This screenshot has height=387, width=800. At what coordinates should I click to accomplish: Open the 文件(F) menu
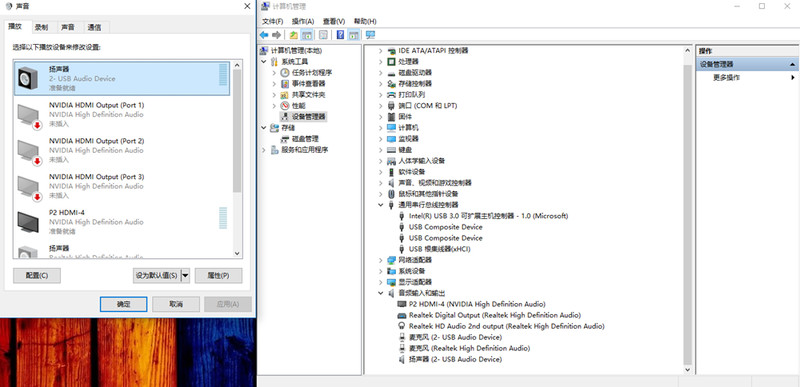click(272, 21)
